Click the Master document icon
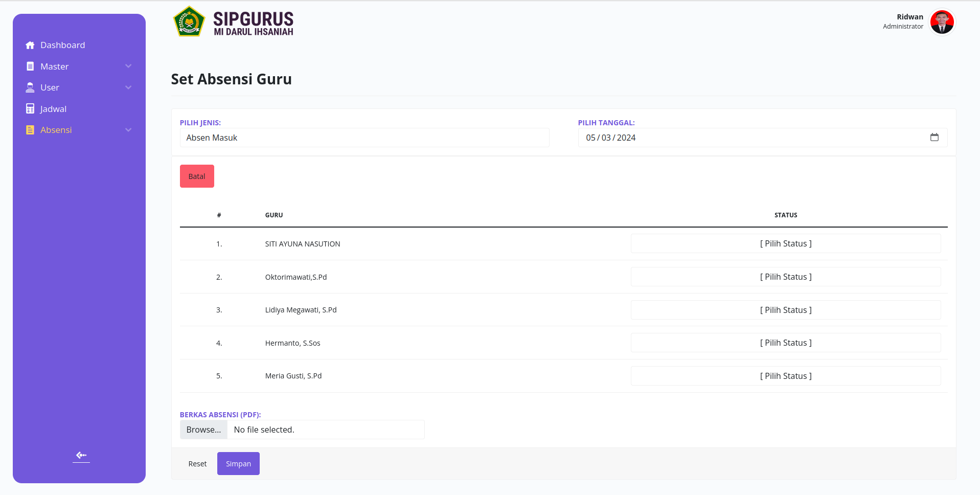 pyautogui.click(x=30, y=66)
